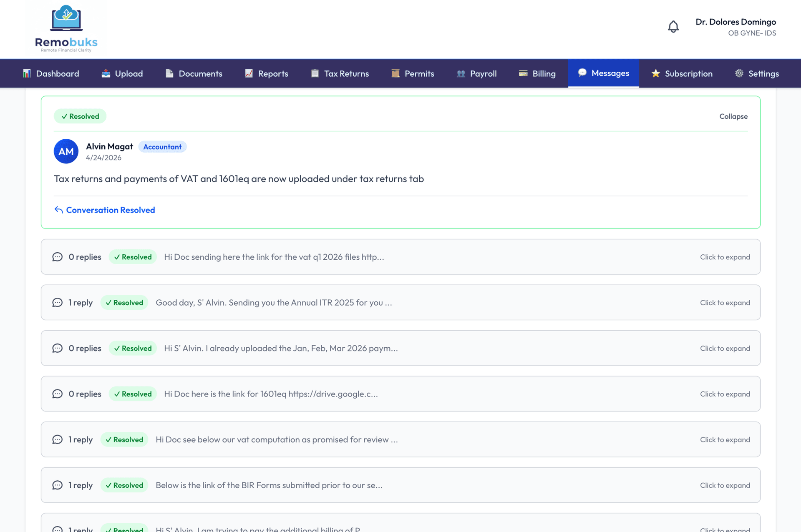Click the Permits icon

[x=395, y=73]
